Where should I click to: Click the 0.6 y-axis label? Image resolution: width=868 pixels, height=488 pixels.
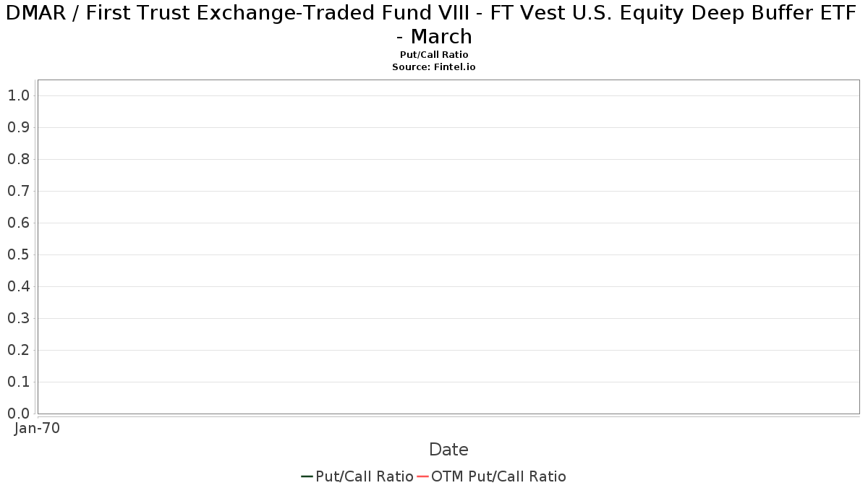pyautogui.click(x=18, y=223)
